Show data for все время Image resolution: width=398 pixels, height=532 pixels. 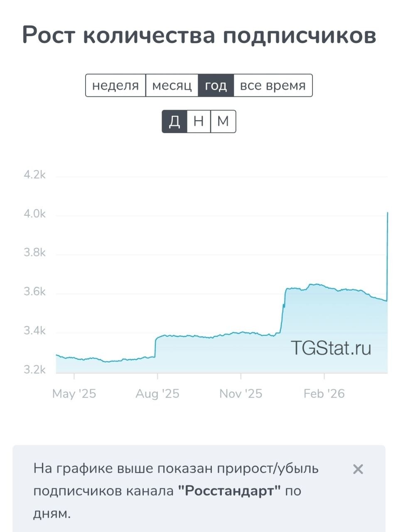pyautogui.click(x=273, y=86)
